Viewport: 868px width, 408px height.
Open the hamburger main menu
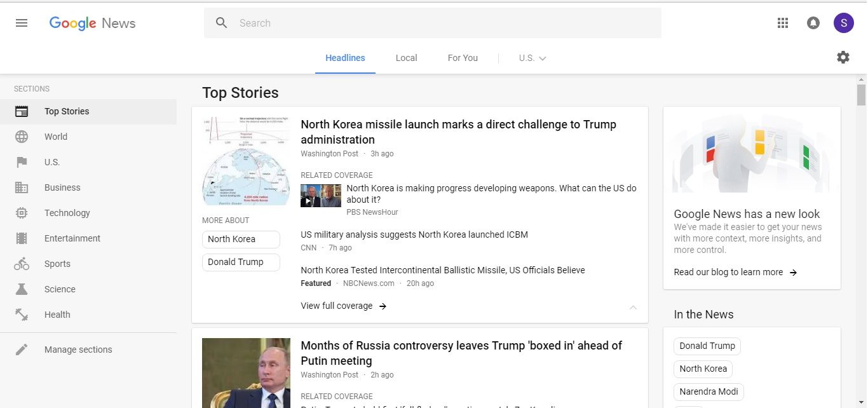22,23
